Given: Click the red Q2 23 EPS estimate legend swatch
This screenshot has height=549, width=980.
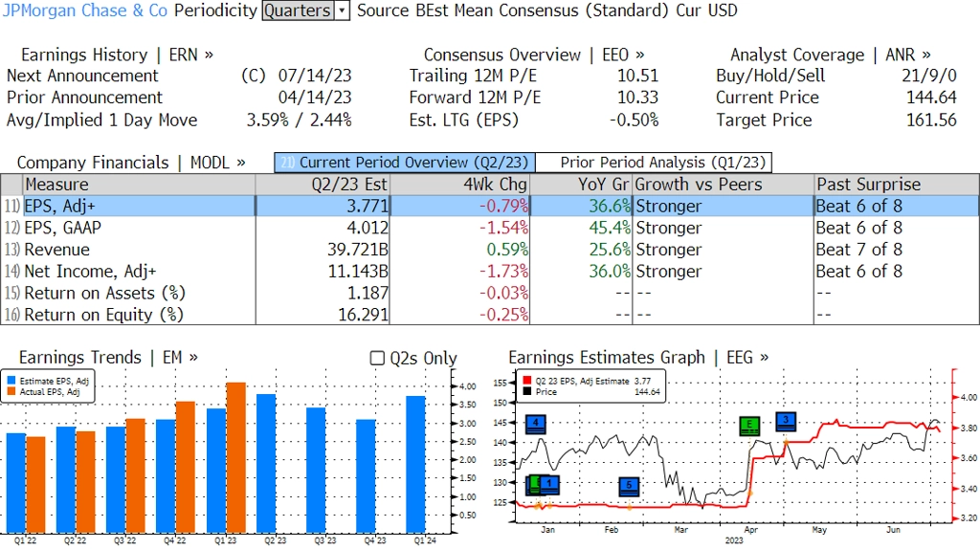Looking at the screenshot, I should click(x=527, y=381).
